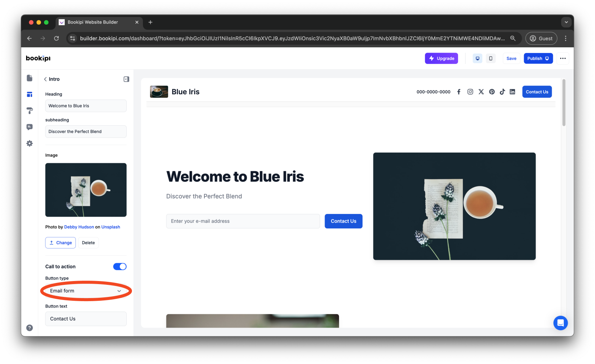Expand the browser tab search dropdown
Viewport: 595px width, 364px height.
pos(566,22)
